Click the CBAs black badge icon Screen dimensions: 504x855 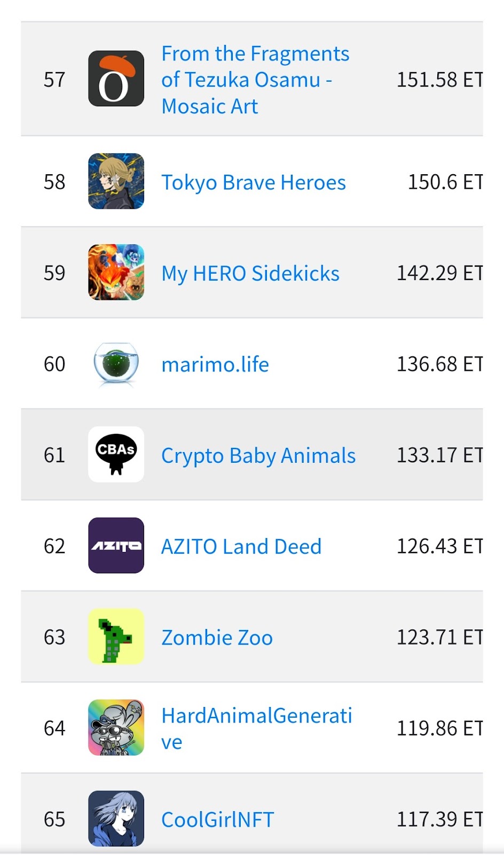[x=116, y=455]
